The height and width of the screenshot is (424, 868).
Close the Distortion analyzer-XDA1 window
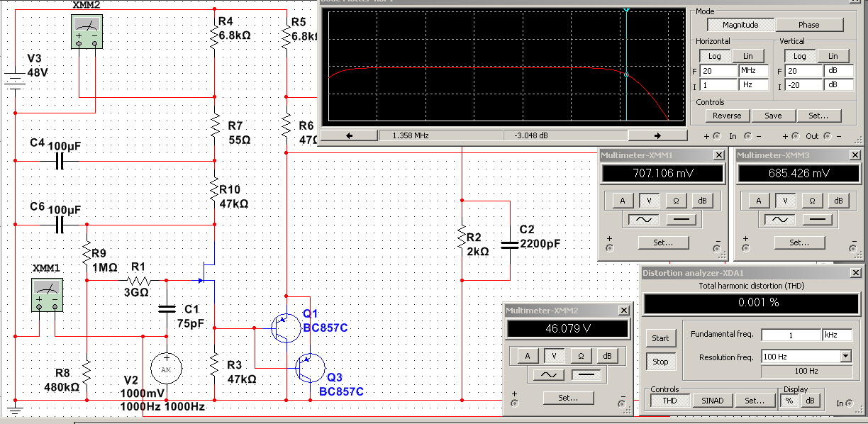857,272
